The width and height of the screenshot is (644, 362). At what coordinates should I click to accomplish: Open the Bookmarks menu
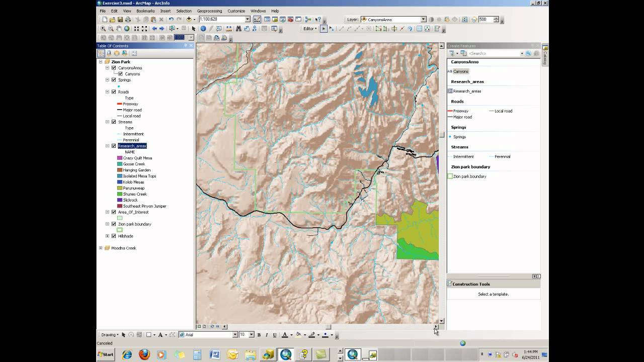145,11
